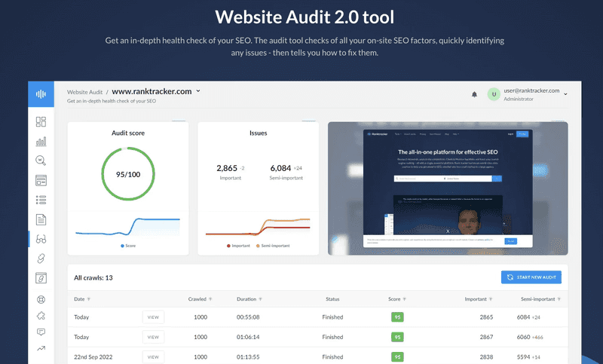This screenshot has height=364, width=603.
Task: Open the magnifier keyword finder icon
Action: coord(41,161)
